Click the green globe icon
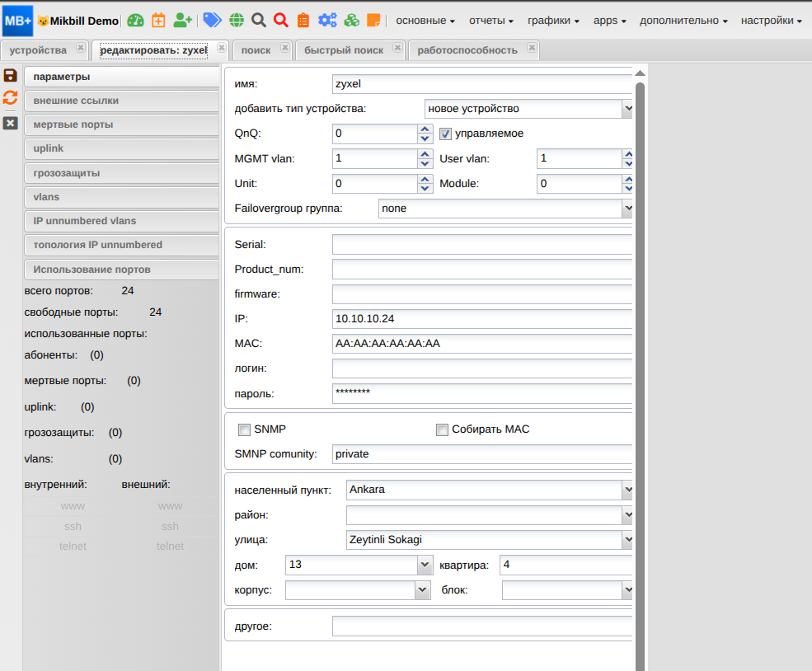This screenshot has width=812, height=671. 237,20
